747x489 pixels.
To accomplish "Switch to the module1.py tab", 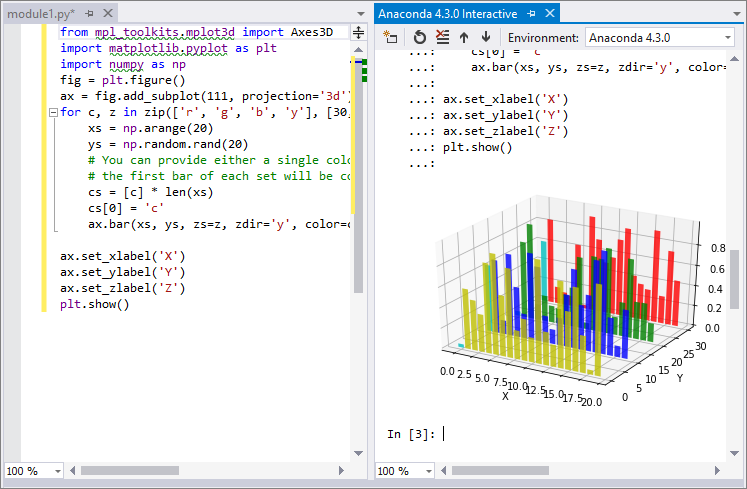I will click(x=40, y=14).
